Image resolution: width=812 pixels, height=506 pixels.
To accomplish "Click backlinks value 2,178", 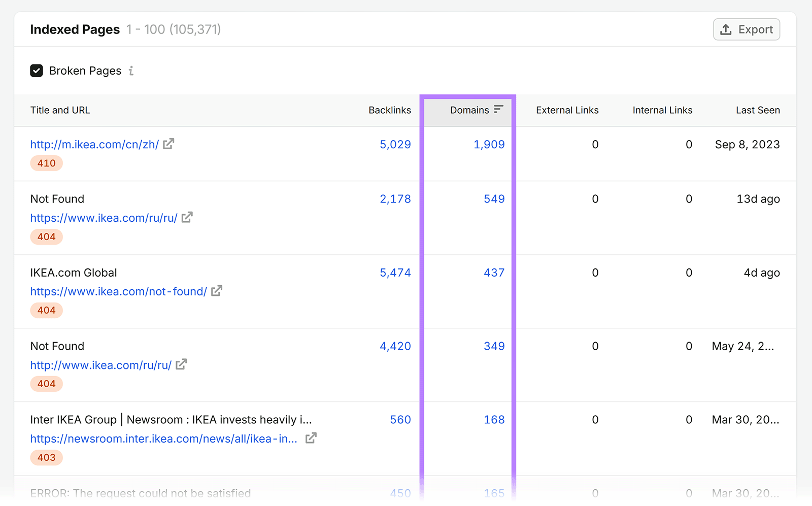I will pos(395,199).
